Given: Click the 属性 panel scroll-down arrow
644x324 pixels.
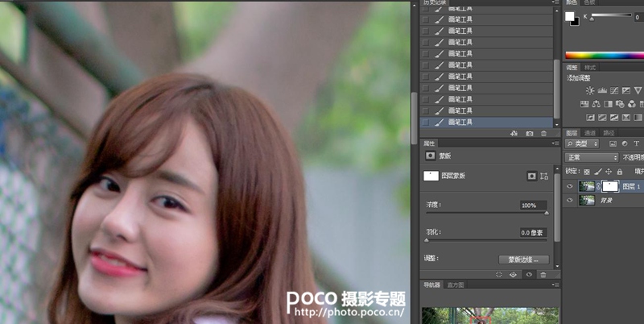Looking at the screenshot, I should point(557,266).
